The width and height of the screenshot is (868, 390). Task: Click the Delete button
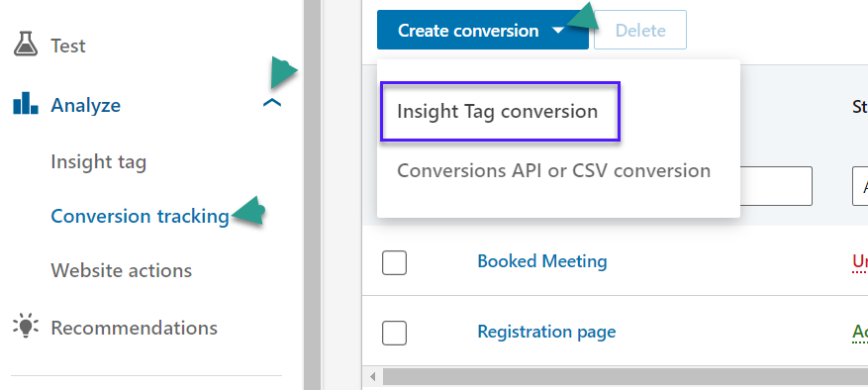pos(640,30)
